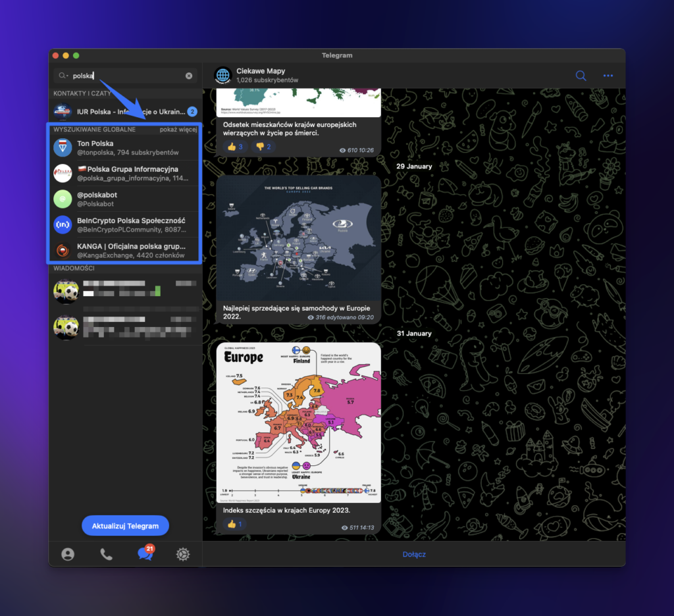Image resolution: width=674 pixels, height=616 pixels.
Task: Expand global results via "pokaż więcej"
Action: click(178, 130)
